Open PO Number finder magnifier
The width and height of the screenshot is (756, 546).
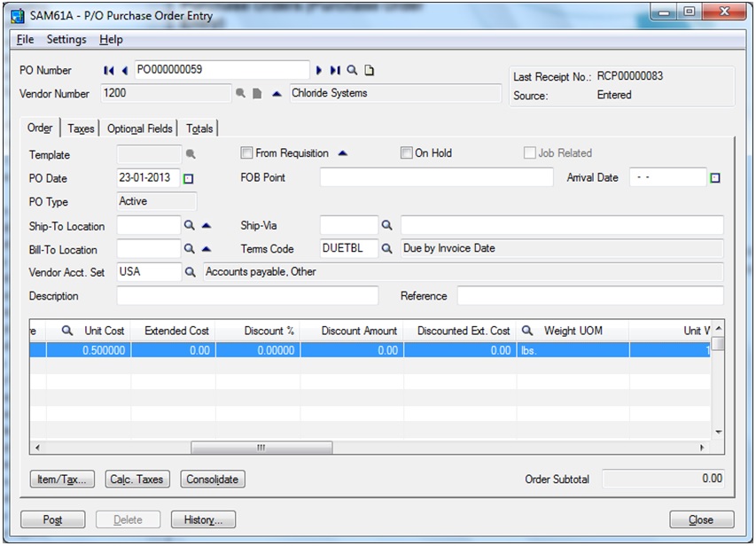353,70
